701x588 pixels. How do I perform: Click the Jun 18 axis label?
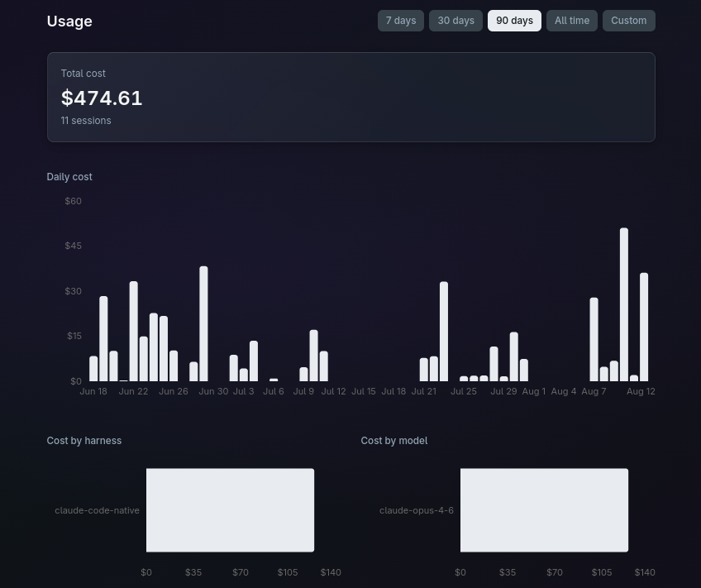93,391
